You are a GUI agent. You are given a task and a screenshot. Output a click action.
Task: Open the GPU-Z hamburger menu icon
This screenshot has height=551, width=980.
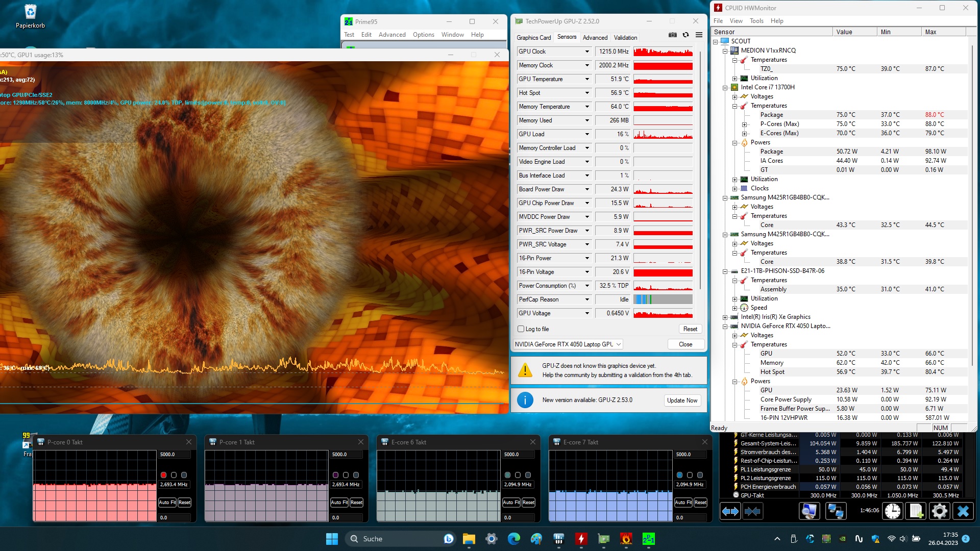[699, 35]
